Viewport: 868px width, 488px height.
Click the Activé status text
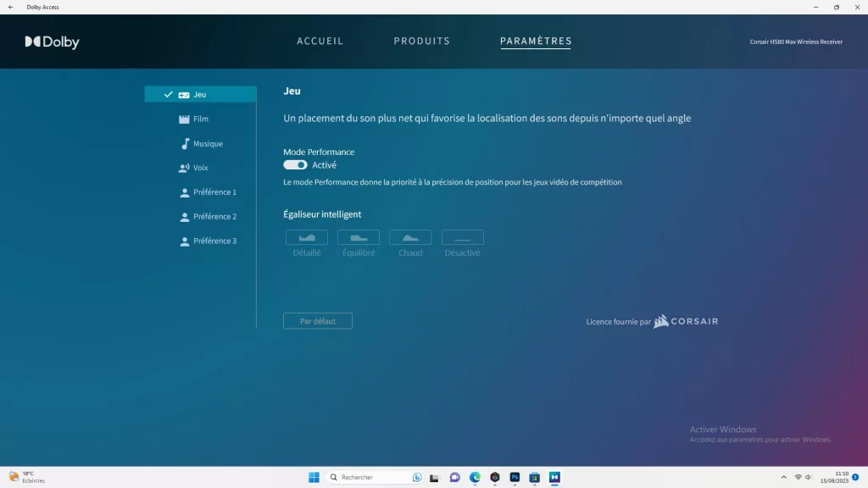324,165
